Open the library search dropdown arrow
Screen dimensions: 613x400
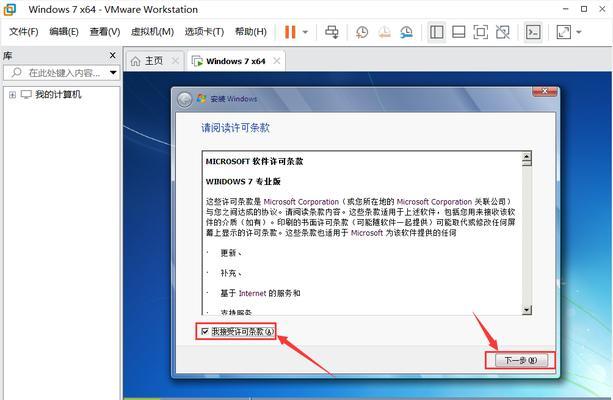click(113, 73)
